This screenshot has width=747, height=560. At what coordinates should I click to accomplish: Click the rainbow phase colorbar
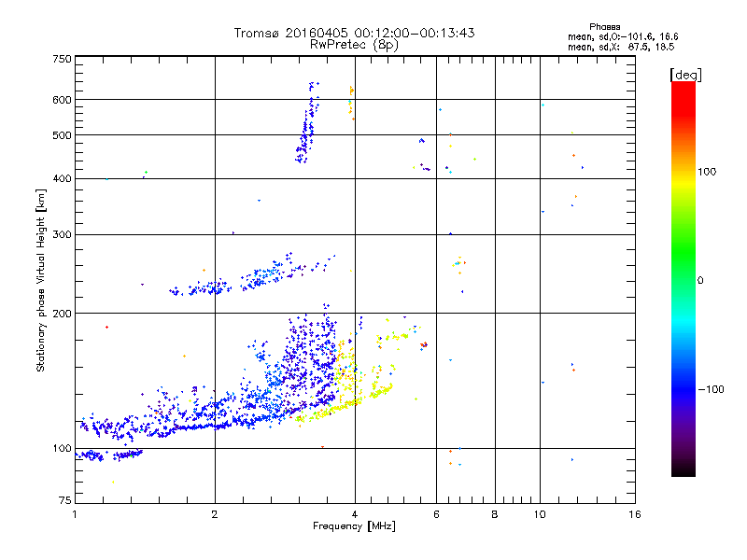pyautogui.click(x=684, y=278)
